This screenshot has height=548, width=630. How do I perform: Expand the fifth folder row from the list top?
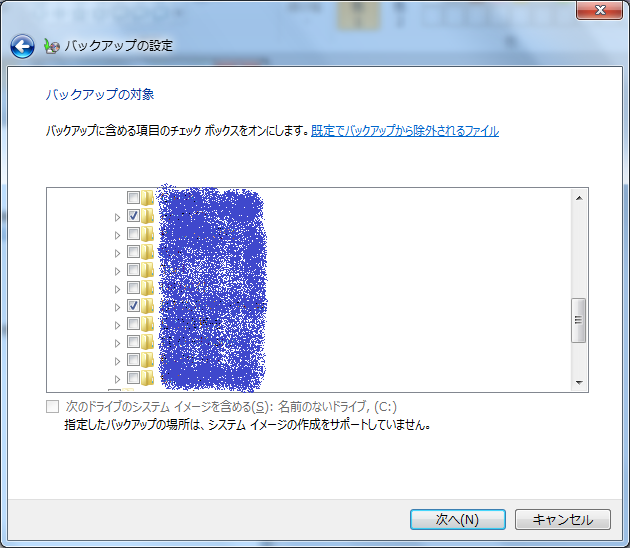click(x=117, y=272)
